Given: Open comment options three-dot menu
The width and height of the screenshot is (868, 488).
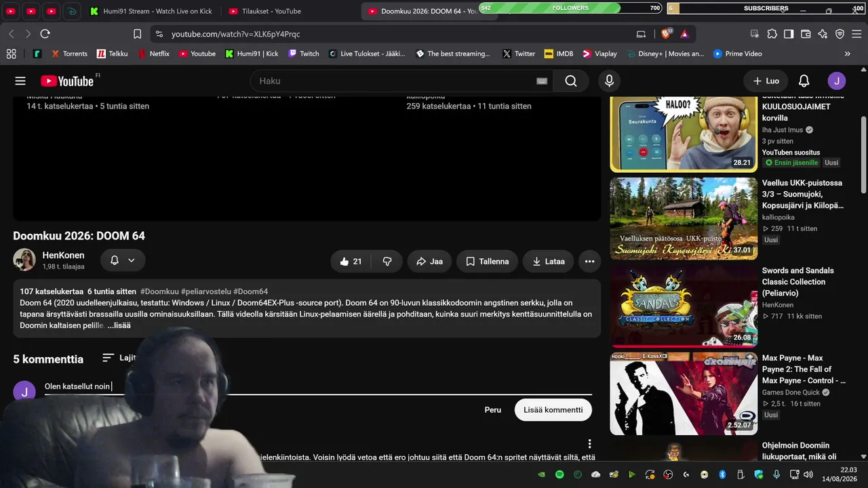Looking at the screenshot, I should coord(589,444).
